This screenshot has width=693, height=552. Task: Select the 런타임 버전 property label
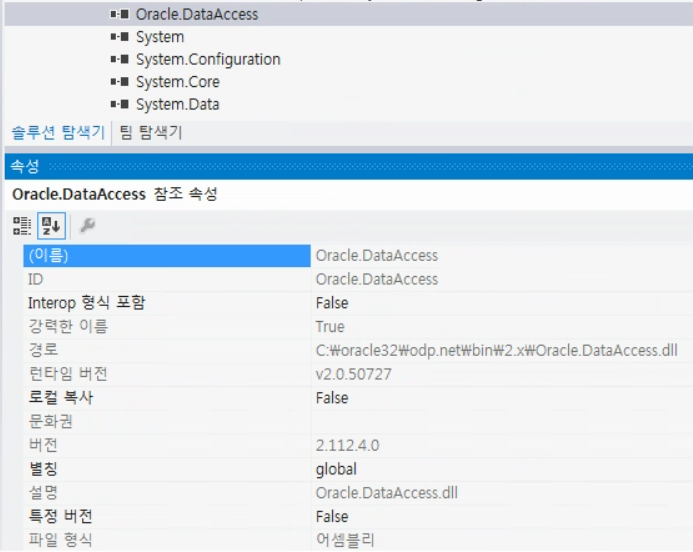coord(68,374)
